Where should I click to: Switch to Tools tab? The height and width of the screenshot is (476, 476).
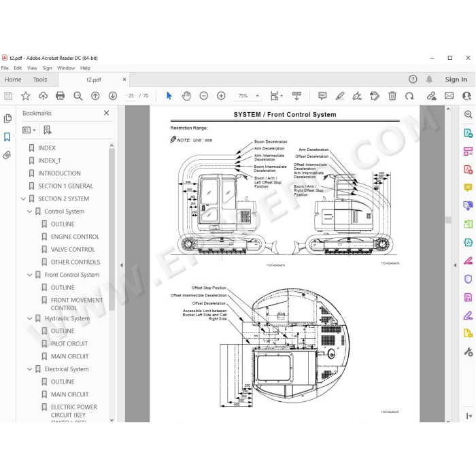tap(39, 80)
